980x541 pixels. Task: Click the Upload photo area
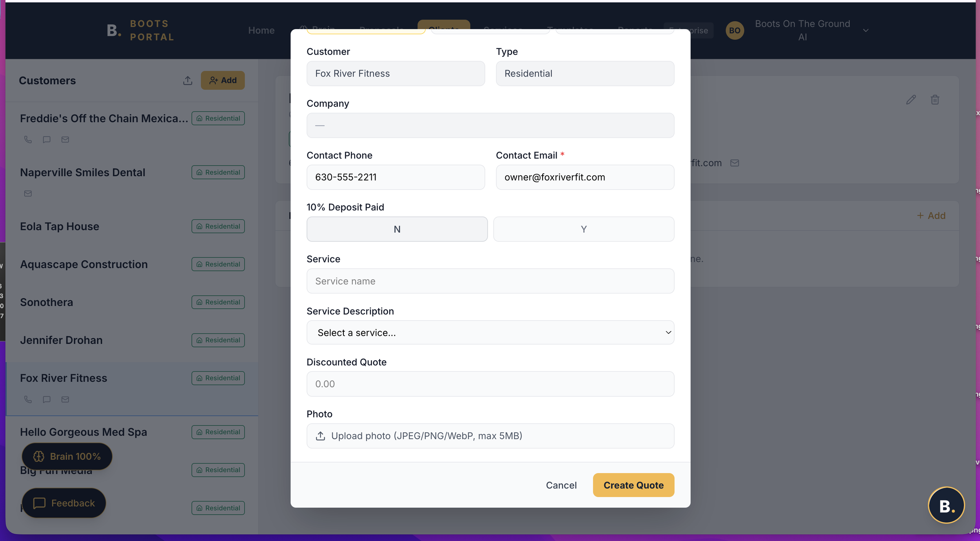490,436
